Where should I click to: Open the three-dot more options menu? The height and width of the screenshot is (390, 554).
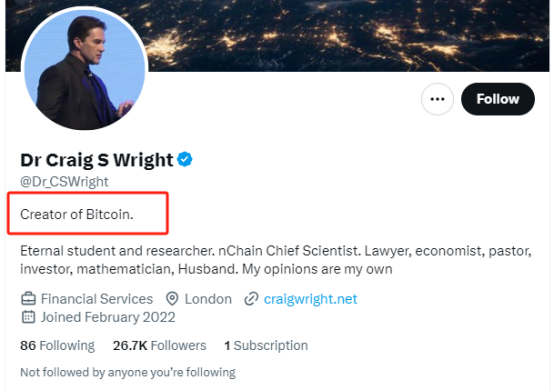pos(437,99)
